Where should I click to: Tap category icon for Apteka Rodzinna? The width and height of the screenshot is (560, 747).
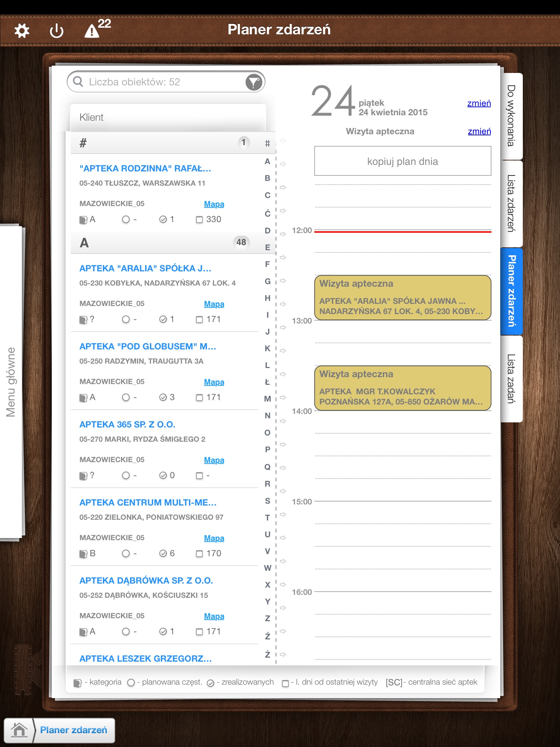point(83,220)
